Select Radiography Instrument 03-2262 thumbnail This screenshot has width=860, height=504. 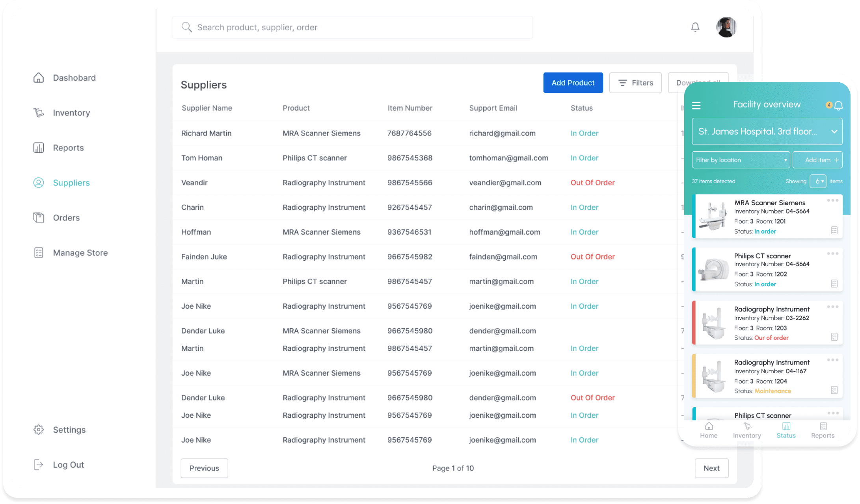tap(713, 323)
